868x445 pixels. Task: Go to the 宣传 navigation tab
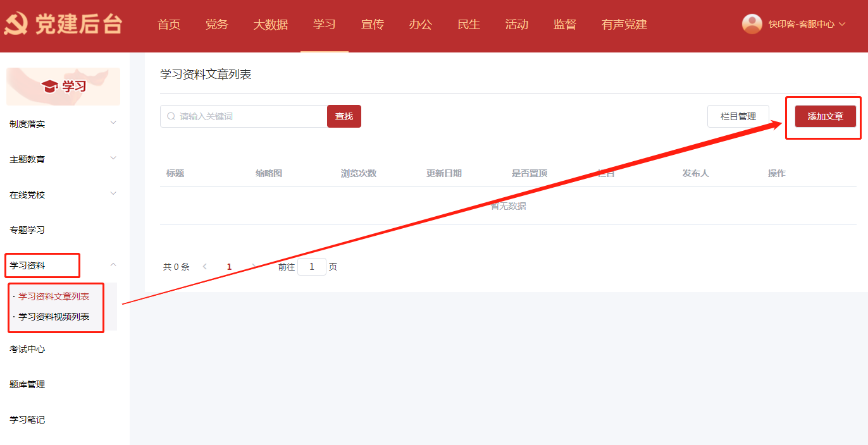pyautogui.click(x=372, y=25)
